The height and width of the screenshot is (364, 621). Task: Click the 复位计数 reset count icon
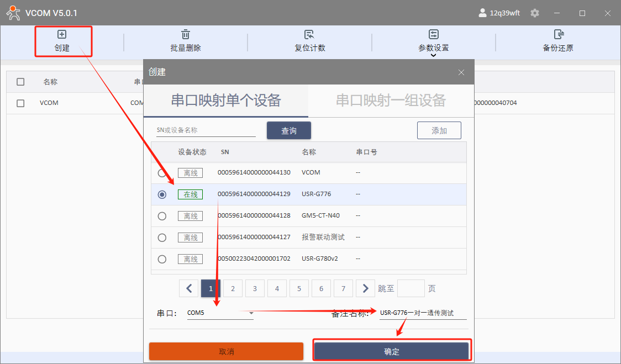click(x=309, y=35)
